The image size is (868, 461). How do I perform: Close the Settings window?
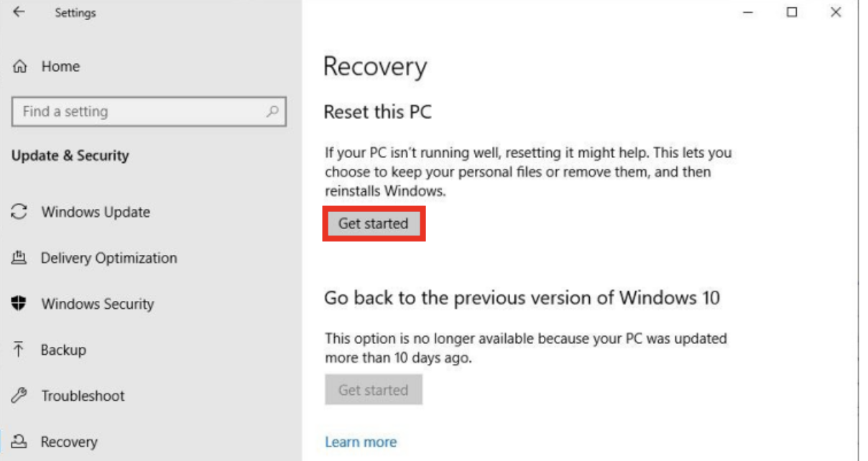[836, 12]
